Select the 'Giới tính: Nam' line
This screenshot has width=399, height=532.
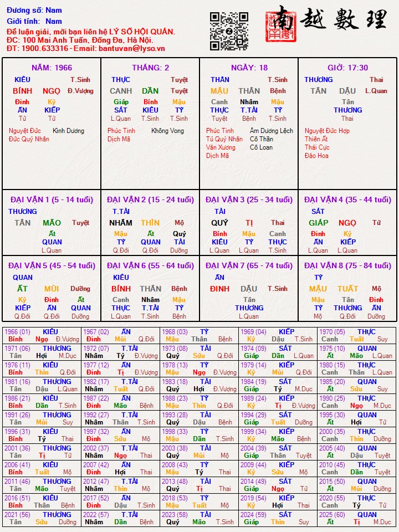pos(34,21)
